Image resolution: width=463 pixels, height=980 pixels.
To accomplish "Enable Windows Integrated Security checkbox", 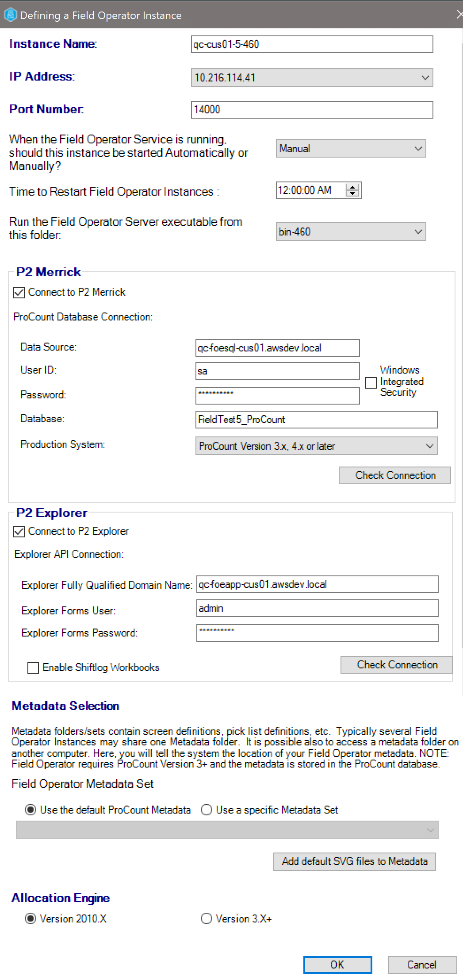I will click(371, 382).
